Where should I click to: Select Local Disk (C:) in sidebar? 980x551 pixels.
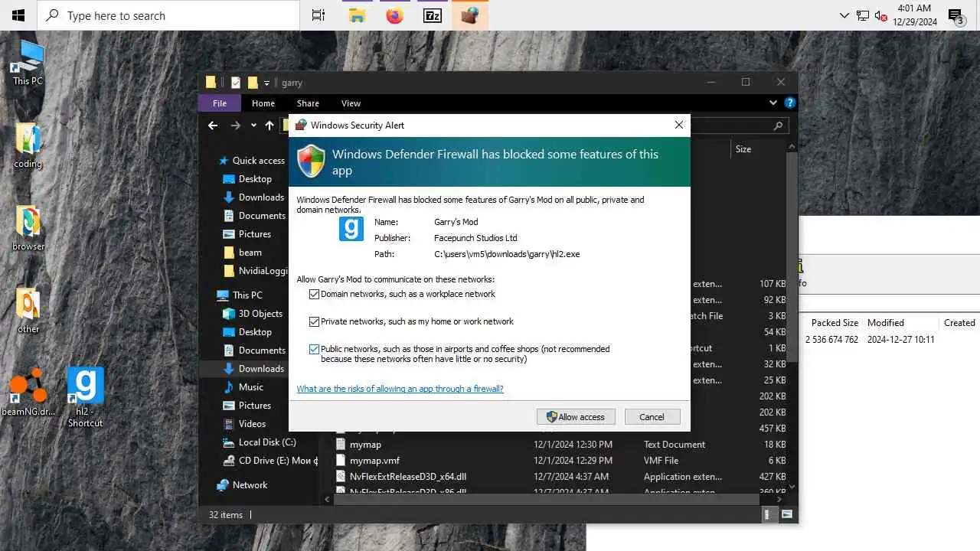coord(267,442)
